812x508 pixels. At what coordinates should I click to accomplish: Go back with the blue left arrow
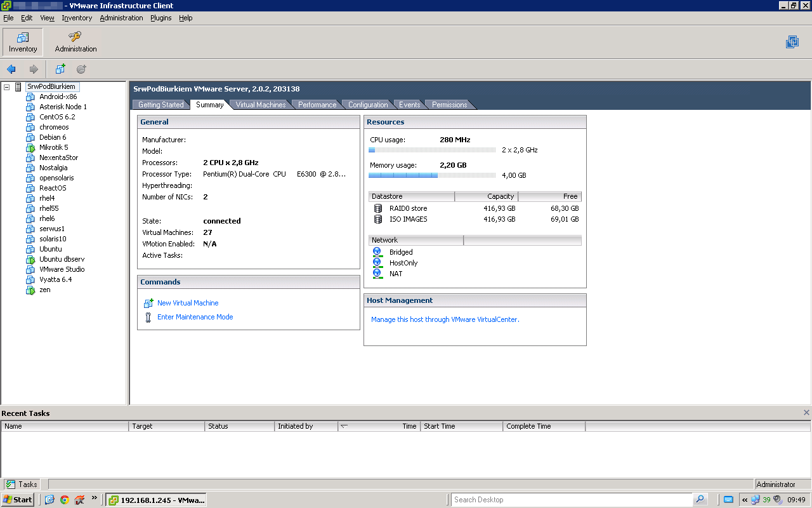point(11,69)
